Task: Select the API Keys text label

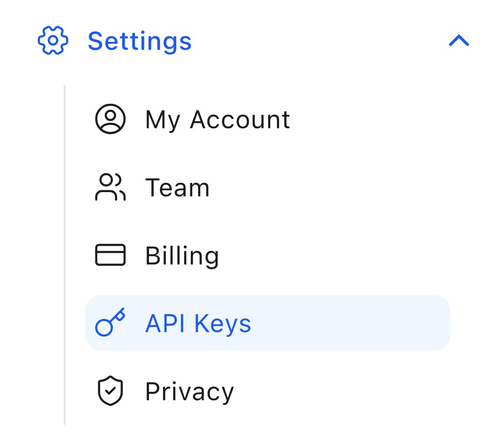Action: [x=198, y=324]
